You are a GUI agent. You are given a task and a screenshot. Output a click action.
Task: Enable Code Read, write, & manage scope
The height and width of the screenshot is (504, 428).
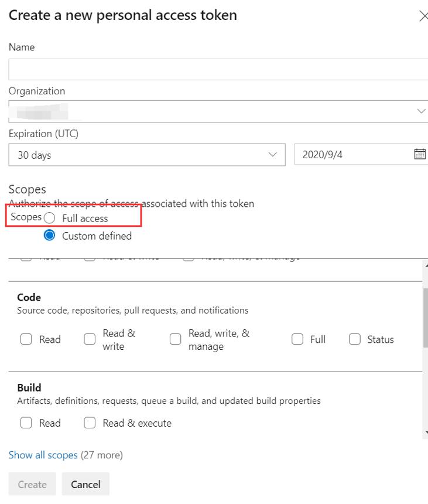(x=175, y=339)
